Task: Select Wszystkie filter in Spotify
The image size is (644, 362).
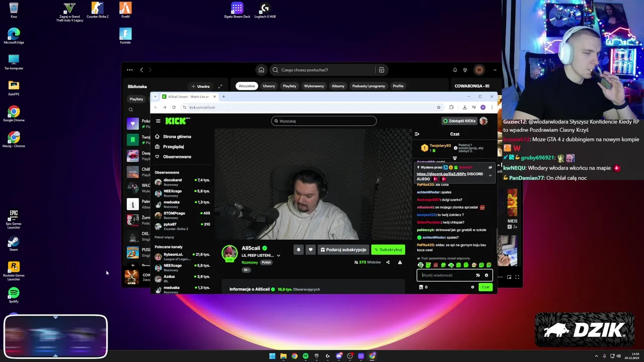Action: tap(247, 86)
